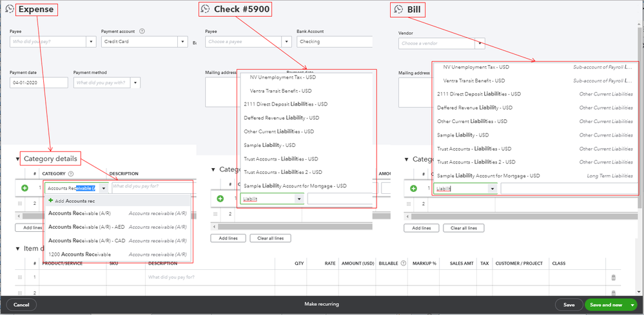The image size is (644, 315).
Task: Collapse the Check category section
Action: coord(213,169)
